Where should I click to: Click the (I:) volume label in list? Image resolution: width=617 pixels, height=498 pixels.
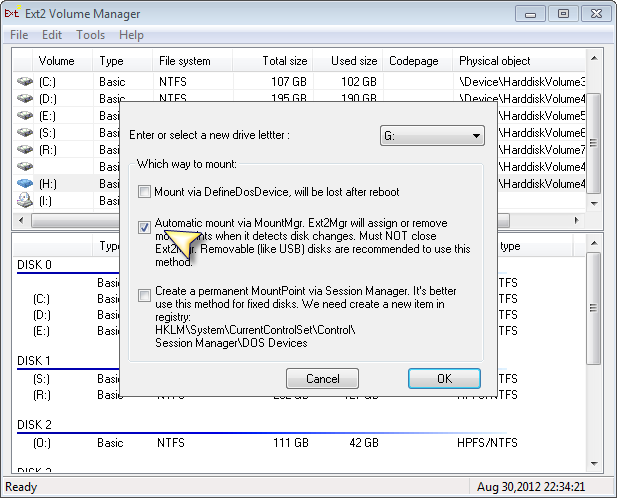point(45,201)
